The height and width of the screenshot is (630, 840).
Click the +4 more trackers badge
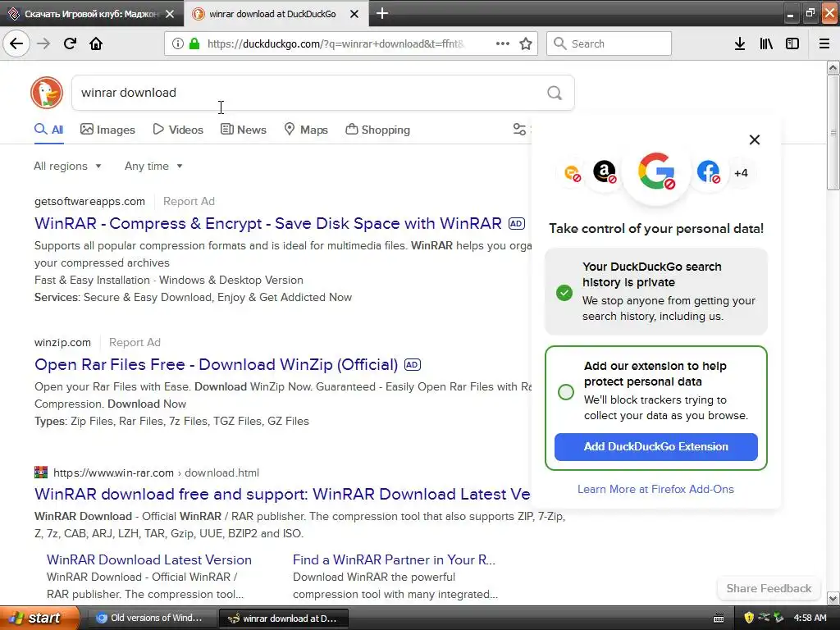coord(741,173)
